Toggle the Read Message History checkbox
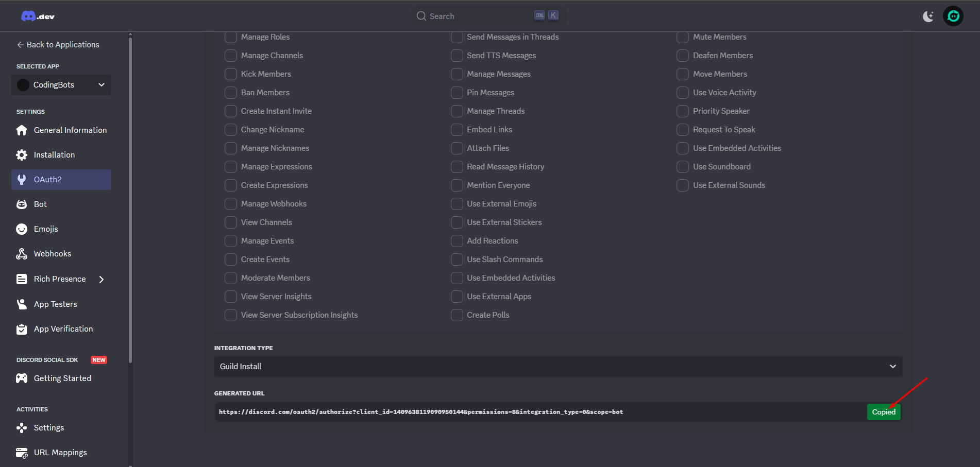Screen dimensions: 980x467 (x=457, y=167)
